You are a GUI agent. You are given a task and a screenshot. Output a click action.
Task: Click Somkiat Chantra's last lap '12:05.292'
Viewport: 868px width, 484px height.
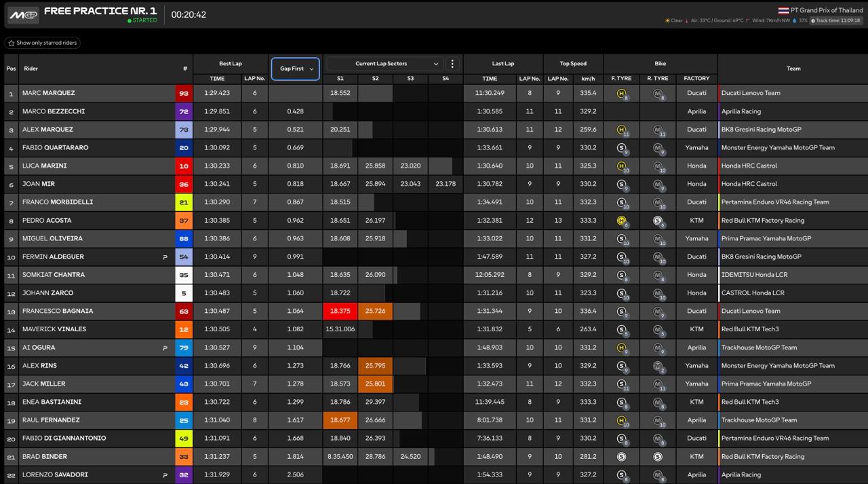490,275
